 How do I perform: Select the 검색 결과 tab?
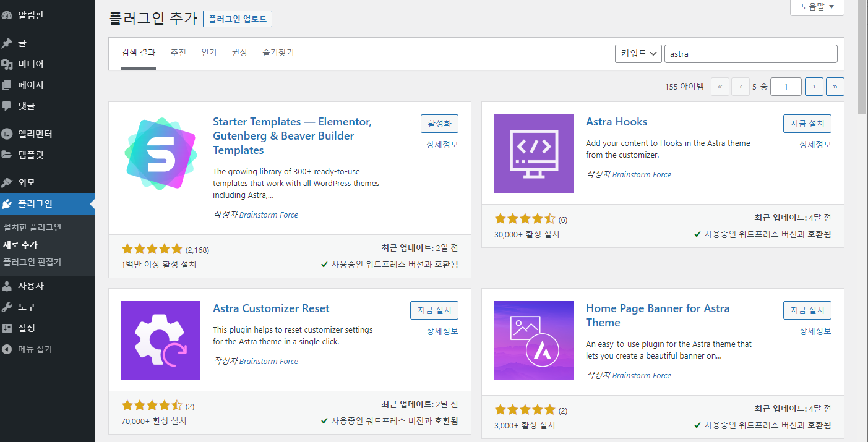[139, 53]
